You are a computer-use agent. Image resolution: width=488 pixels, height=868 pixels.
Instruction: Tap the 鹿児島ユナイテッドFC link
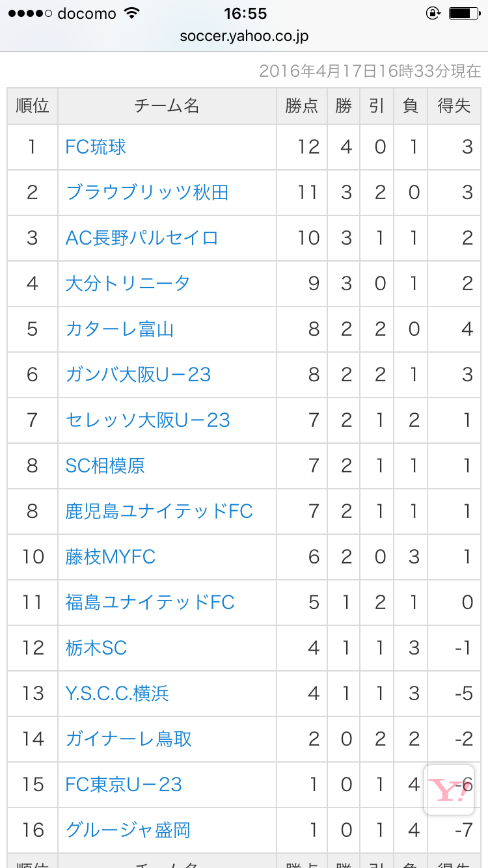(x=159, y=511)
